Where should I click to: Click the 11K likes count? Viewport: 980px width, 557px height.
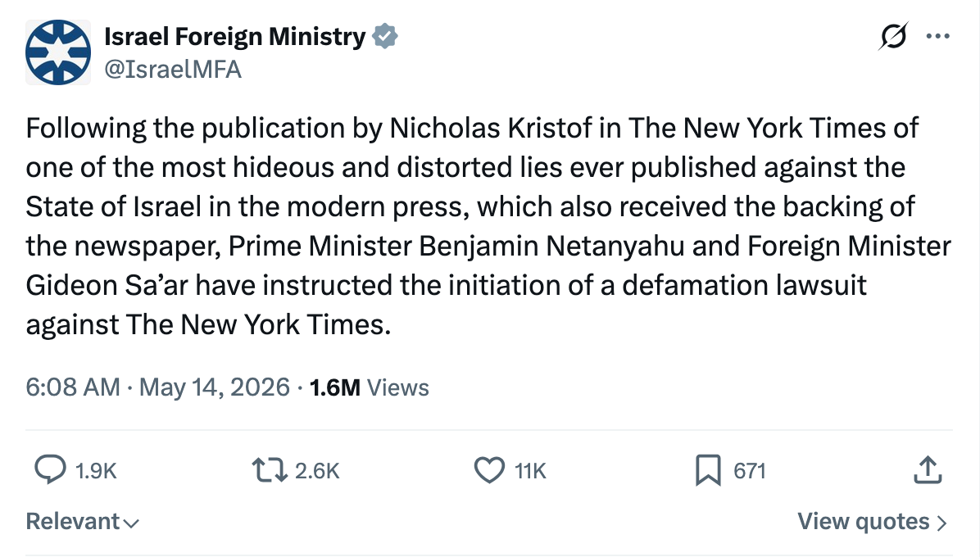[x=531, y=471]
